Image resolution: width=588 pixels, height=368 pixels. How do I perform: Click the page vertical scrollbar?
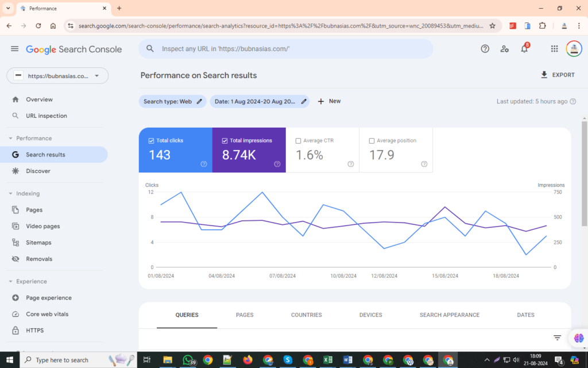(x=585, y=172)
